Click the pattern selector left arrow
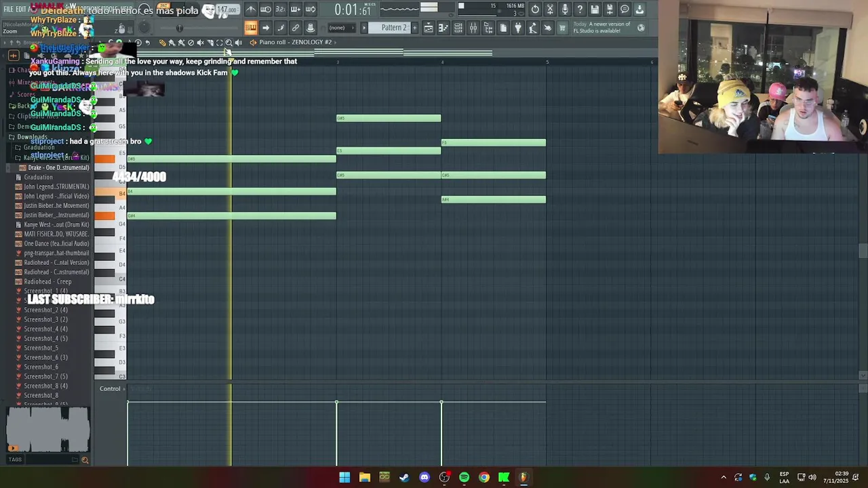This screenshot has width=868, height=488. pos(364,28)
